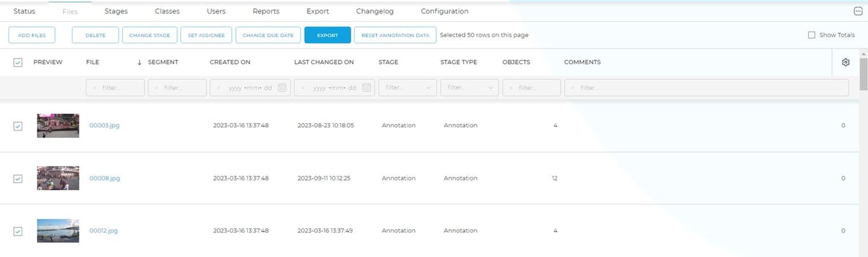Click the objects count 12 for 00008.jpg

tap(554, 178)
